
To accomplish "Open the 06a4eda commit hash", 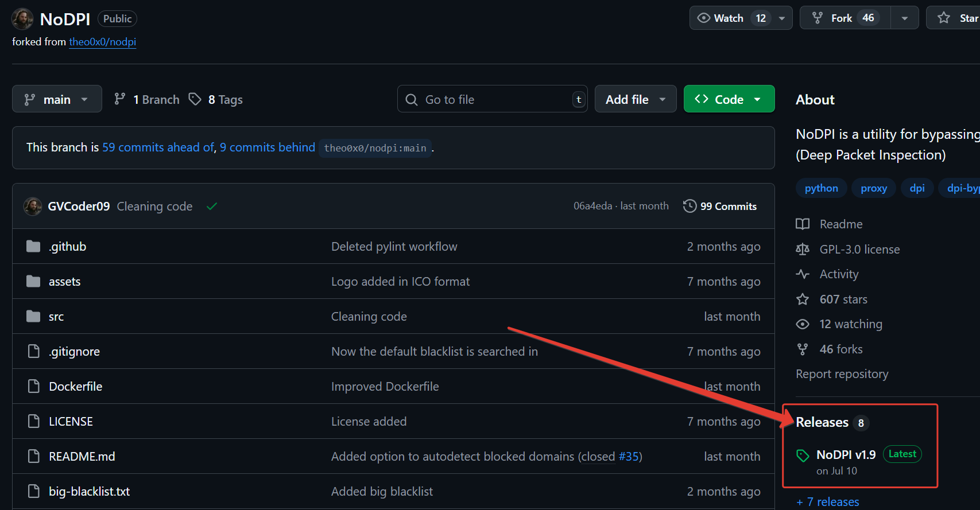I will [592, 206].
